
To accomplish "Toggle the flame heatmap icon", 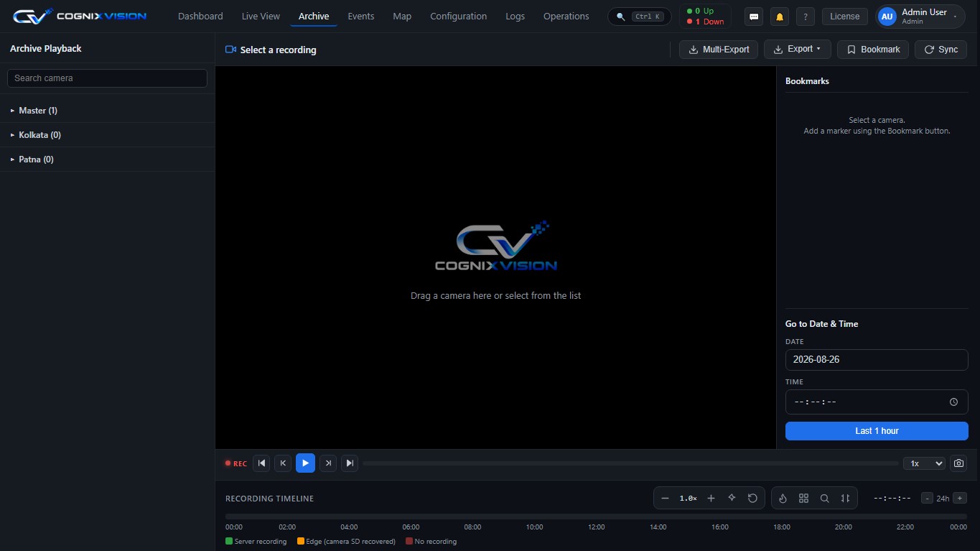I will [783, 498].
